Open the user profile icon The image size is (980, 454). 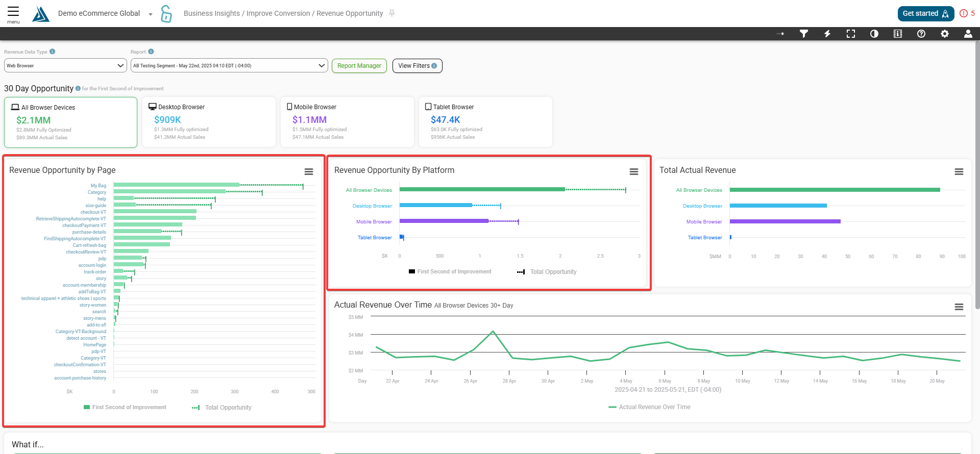(x=968, y=34)
